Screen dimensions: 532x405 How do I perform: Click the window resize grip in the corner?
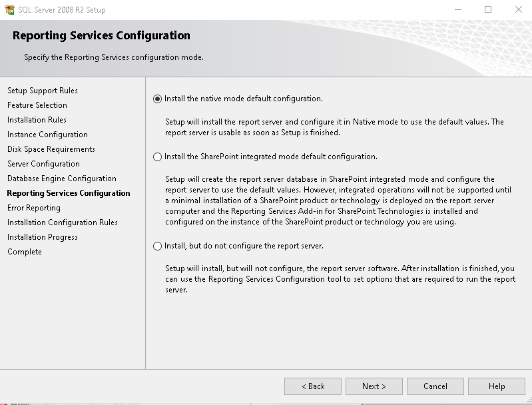pos(529,400)
